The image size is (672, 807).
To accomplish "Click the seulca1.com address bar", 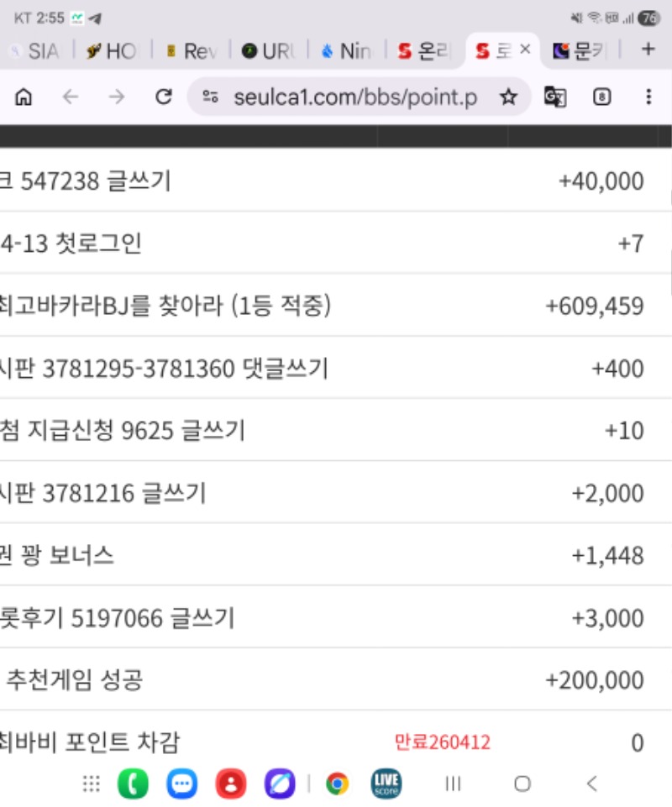I will (354, 97).
